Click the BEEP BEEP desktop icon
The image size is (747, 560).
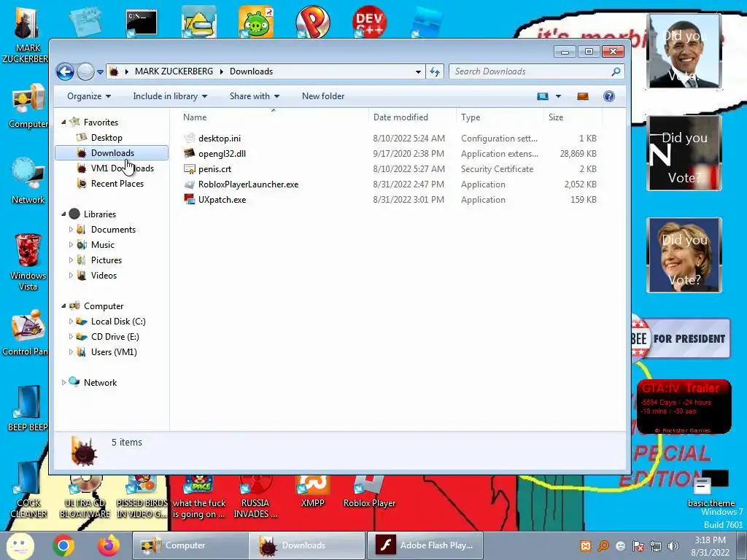(27, 408)
